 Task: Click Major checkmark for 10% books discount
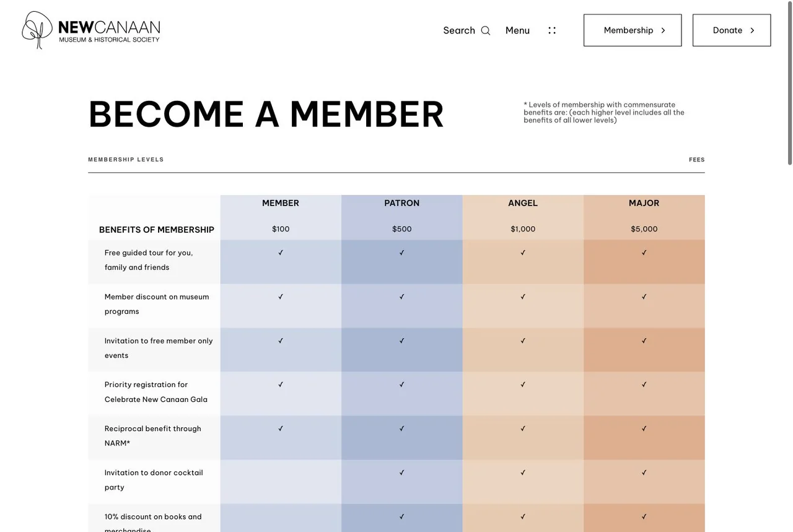(x=644, y=517)
